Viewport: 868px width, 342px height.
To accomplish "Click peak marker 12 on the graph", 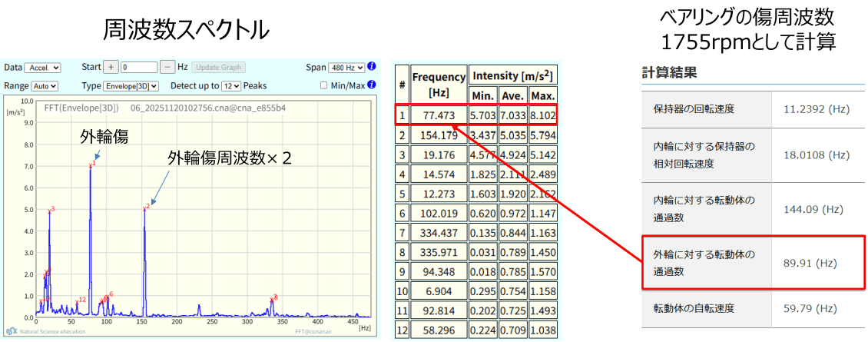I will point(80,300).
